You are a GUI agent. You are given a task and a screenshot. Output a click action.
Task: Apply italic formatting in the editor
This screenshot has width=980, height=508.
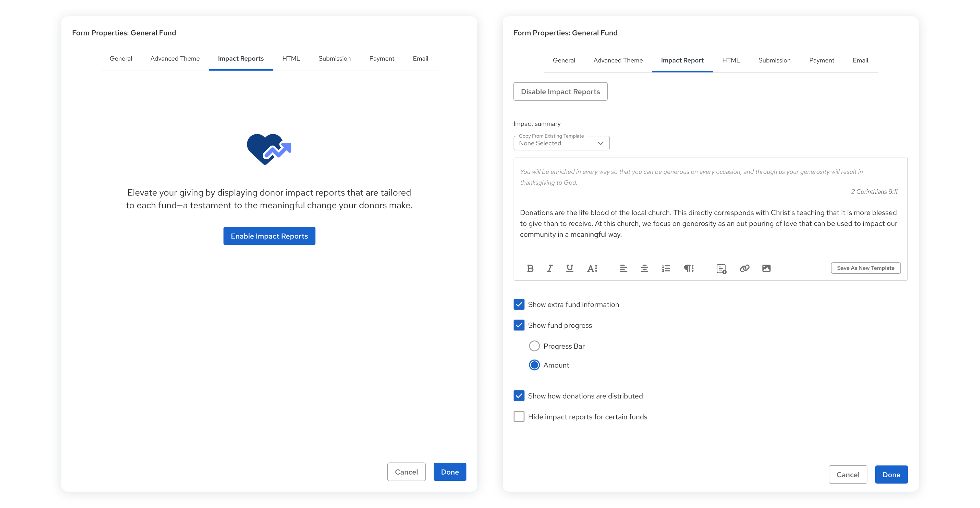tap(549, 268)
